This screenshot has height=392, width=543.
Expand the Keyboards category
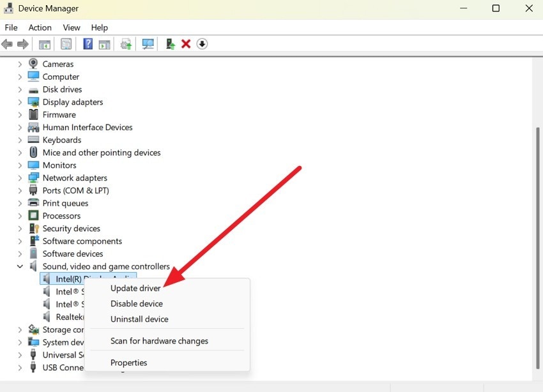[x=19, y=140]
